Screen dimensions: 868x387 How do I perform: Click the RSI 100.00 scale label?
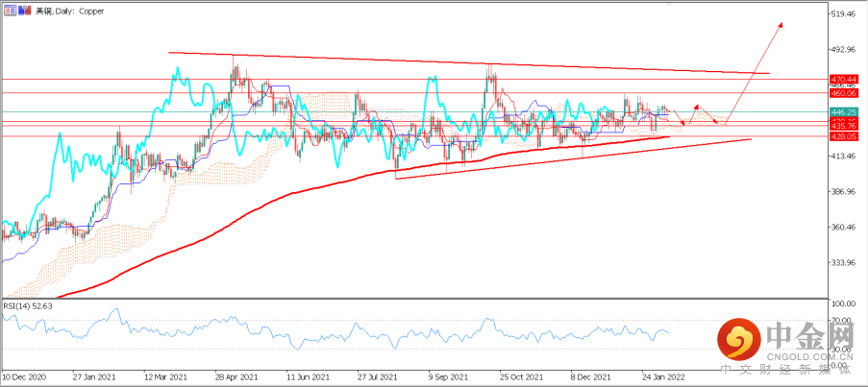(x=844, y=304)
